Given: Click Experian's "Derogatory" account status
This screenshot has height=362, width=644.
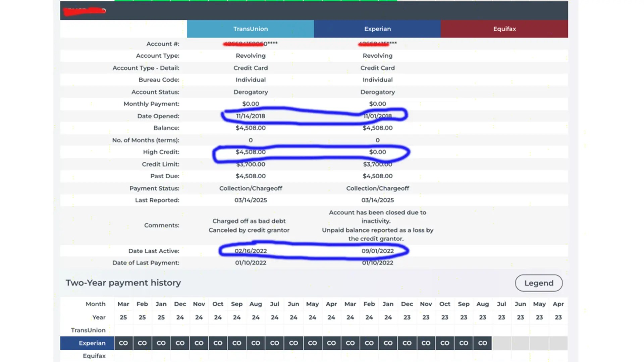Looking at the screenshot, I should tap(377, 92).
